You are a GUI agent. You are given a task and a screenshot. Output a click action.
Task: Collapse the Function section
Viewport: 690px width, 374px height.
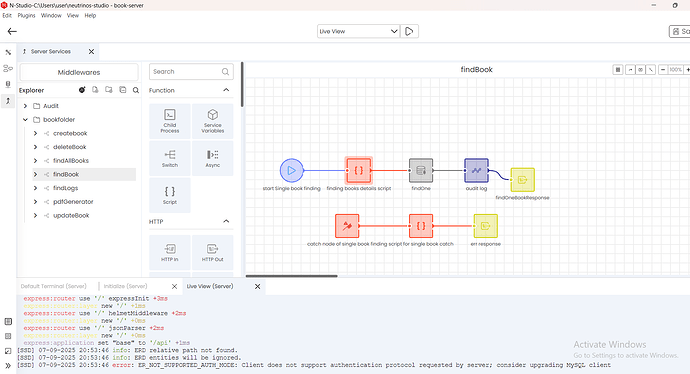point(226,90)
